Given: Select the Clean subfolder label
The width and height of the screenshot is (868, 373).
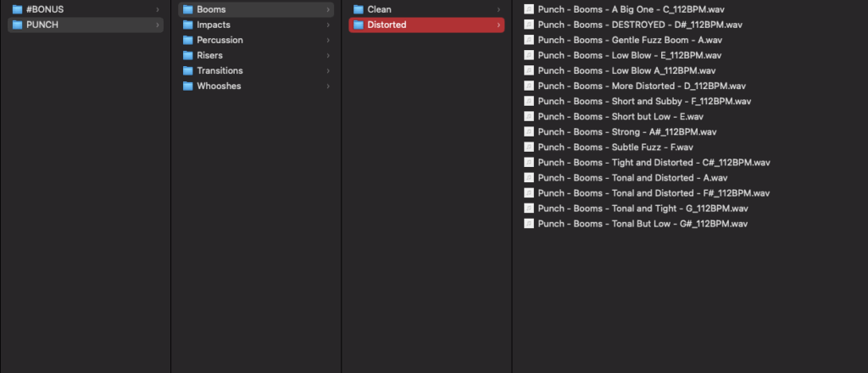Looking at the screenshot, I should (379, 9).
